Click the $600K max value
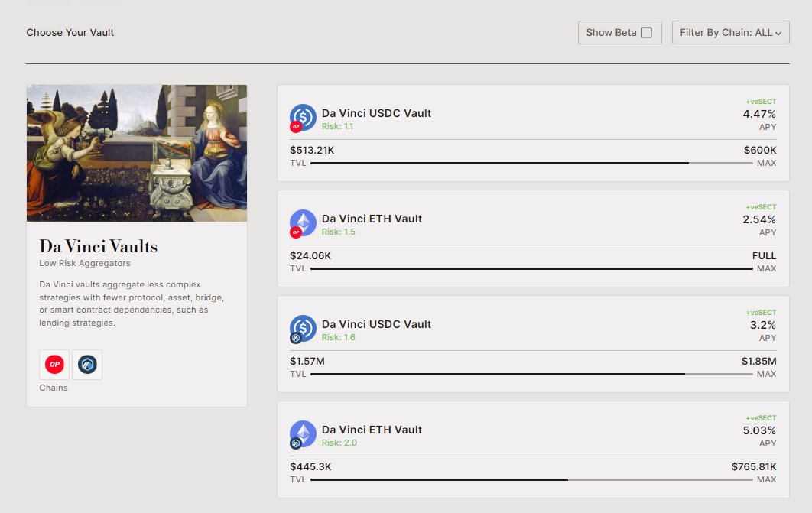This screenshot has height=513, width=812. point(760,150)
